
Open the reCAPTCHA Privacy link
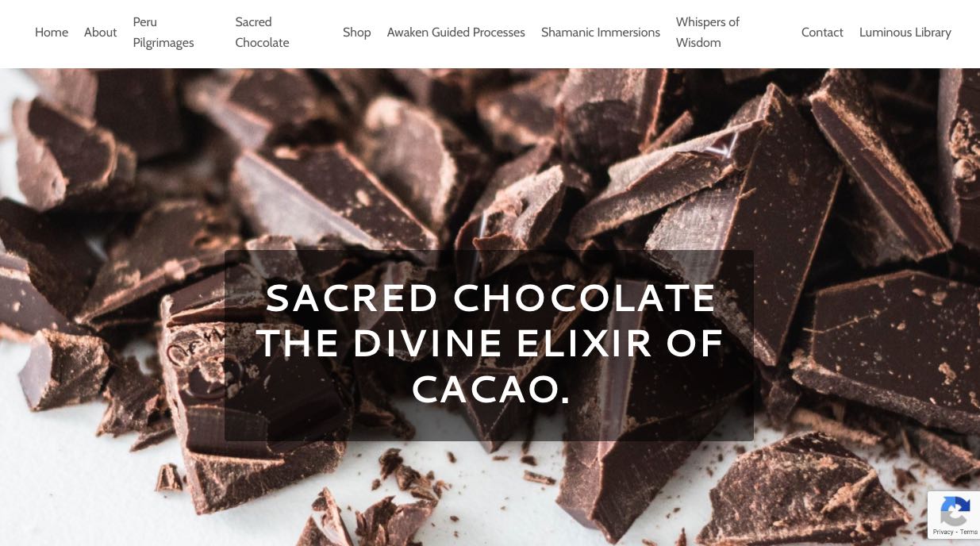pos(943,533)
